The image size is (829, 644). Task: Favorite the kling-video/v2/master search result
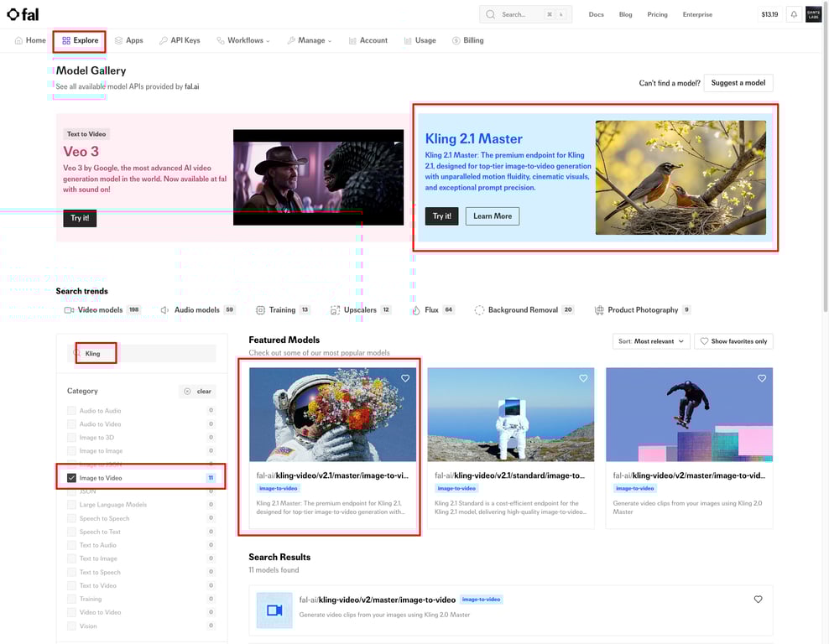point(758,600)
